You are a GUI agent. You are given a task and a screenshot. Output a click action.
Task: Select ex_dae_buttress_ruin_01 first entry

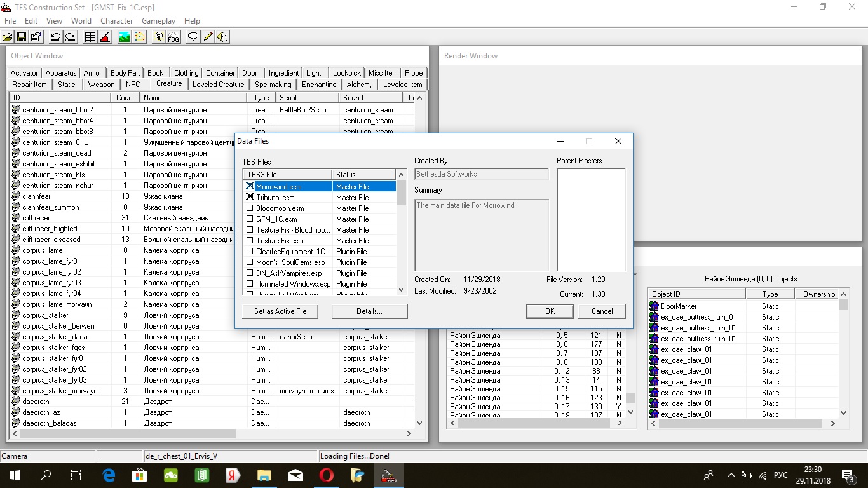(698, 317)
